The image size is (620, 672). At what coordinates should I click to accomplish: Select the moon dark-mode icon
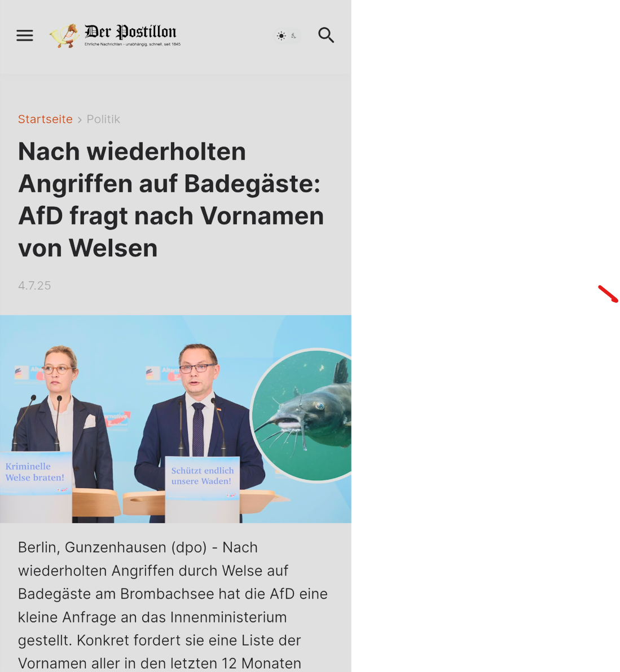click(x=294, y=36)
